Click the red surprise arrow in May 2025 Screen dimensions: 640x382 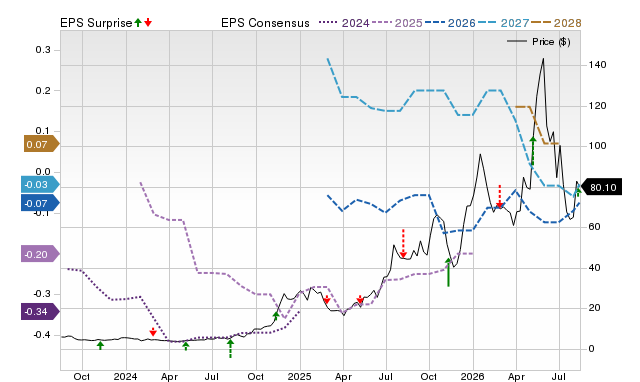360,300
